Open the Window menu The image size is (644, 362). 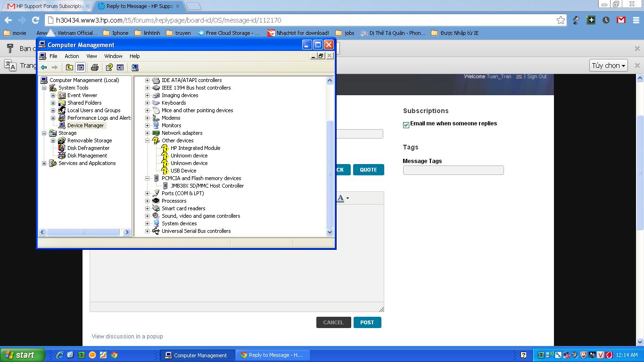point(113,56)
